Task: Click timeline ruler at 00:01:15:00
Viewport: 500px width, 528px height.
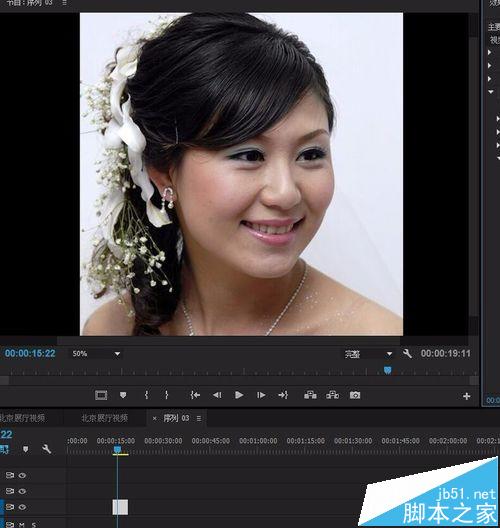Action: click(x=306, y=441)
